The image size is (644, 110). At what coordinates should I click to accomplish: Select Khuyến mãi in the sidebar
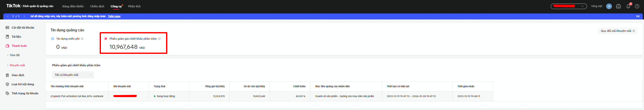click(x=17, y=65)
